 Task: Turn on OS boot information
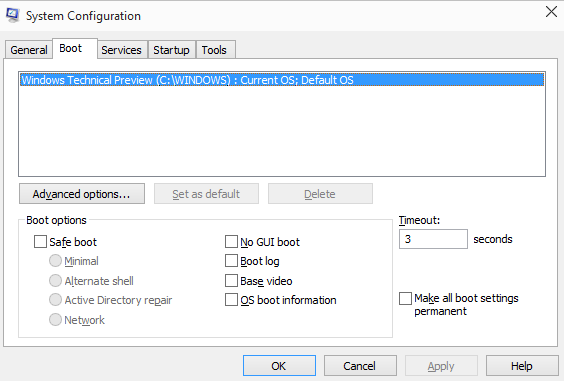pyautogui.click(x=231, y=300)
